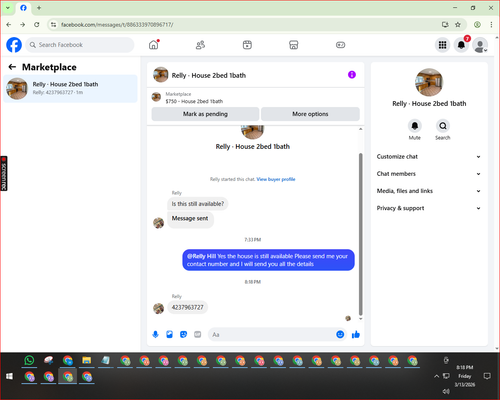Click the large listing thumbnail in right panel
Image resolution: width=500 pixels, height=400 pixels.
coord(429,82)
